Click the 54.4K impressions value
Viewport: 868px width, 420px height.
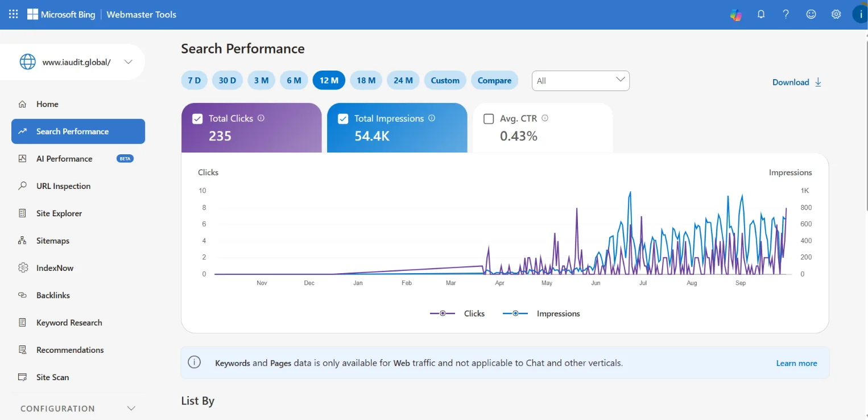click(372, 136)
